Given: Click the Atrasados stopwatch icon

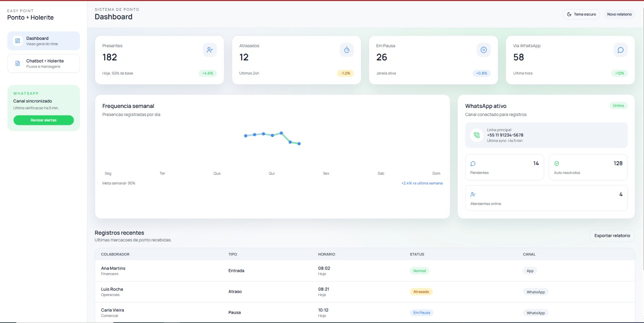Looking at the screenshot, I should (x=347, y=50).
